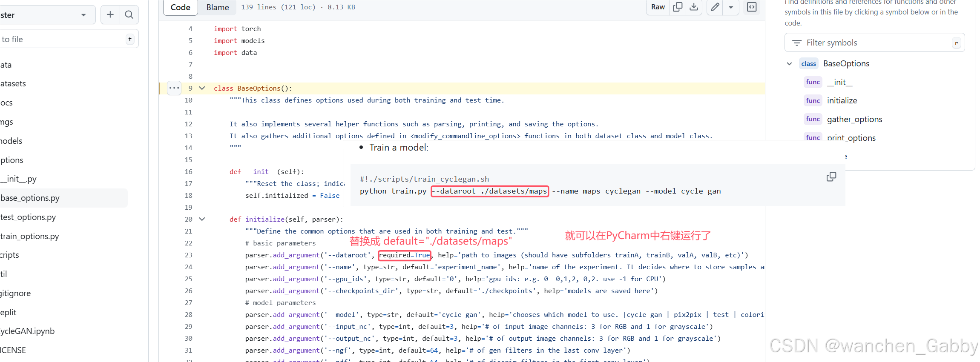Select the 'import torch' code line

(x=237, y=29)
